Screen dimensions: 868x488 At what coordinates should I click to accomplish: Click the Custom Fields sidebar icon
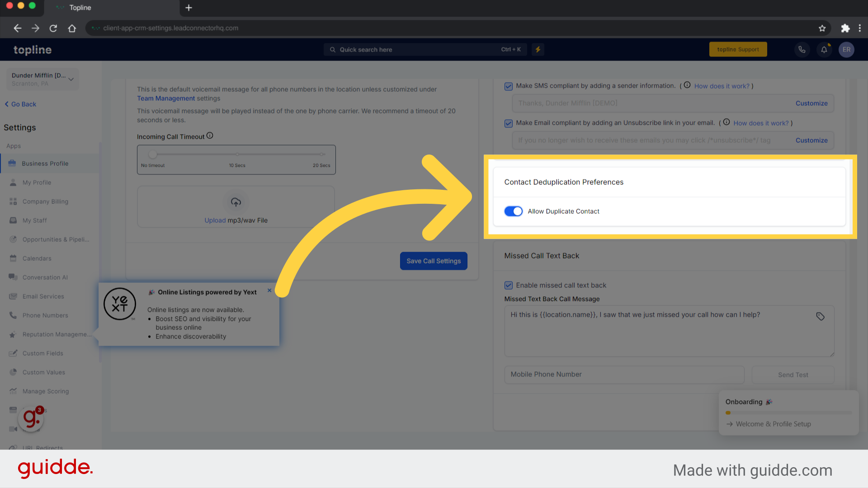(13, 353)
